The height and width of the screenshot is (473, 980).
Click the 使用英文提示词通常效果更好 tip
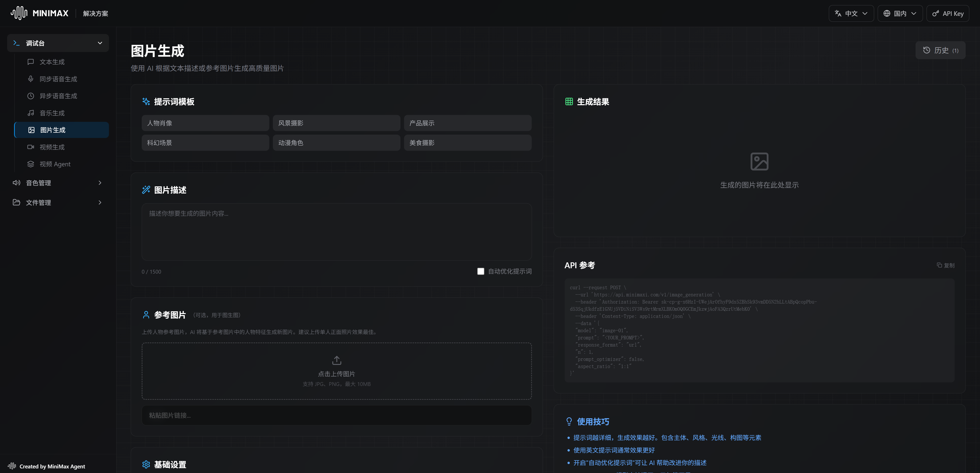tap(614, 450)
